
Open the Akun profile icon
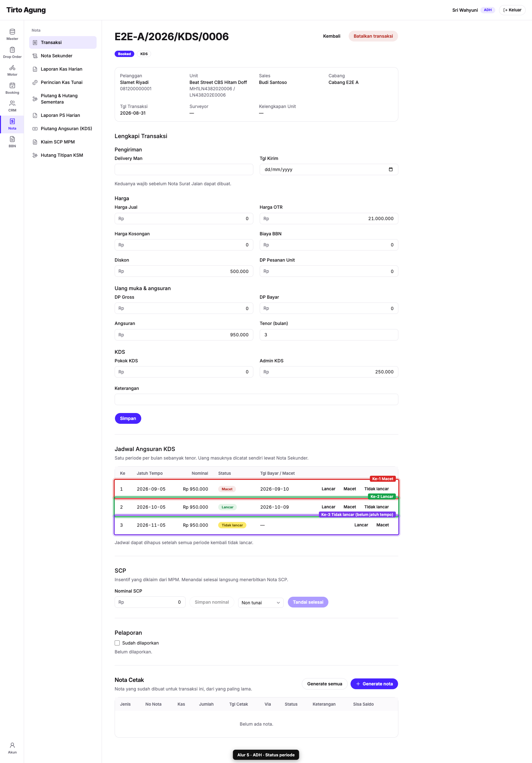pyautogui.click(x=12, y=745)
